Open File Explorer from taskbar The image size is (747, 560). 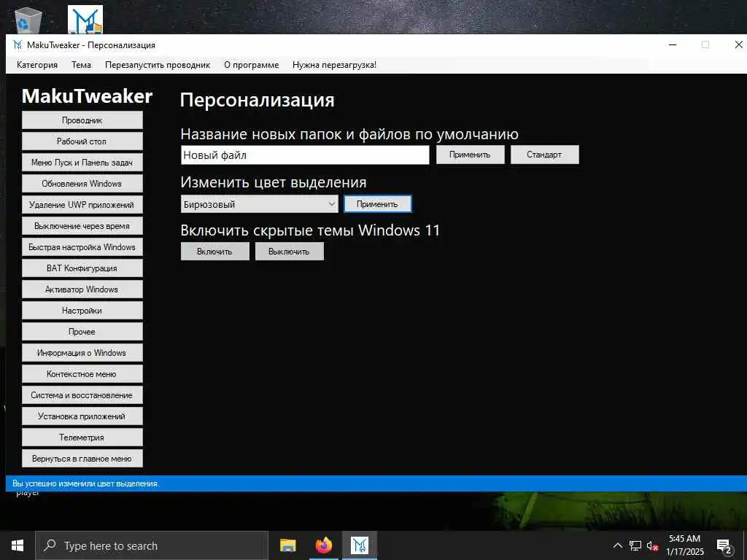point(287,545)
